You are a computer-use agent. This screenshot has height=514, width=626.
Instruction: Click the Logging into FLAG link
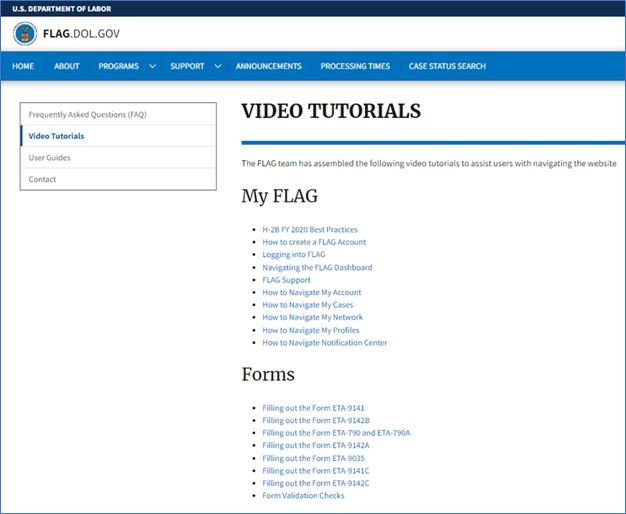[x=294, y=255]
